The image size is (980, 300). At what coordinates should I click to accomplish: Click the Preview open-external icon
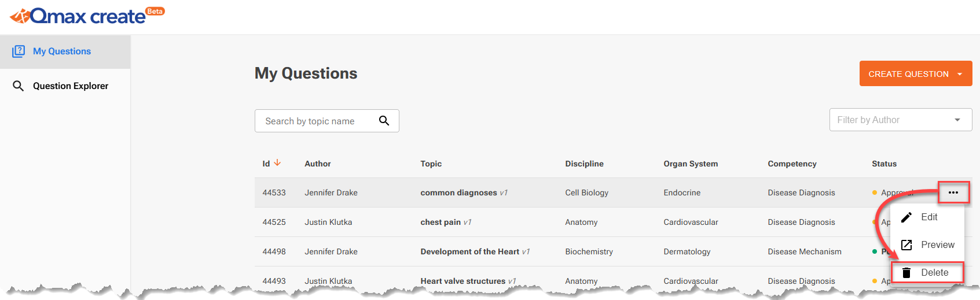click(906, 245)
